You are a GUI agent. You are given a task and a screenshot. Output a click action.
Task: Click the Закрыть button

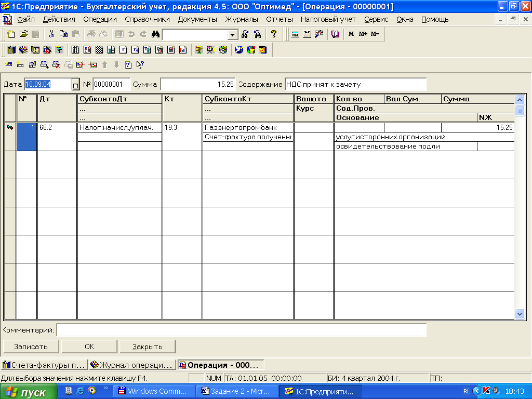(x=147, y=347)
